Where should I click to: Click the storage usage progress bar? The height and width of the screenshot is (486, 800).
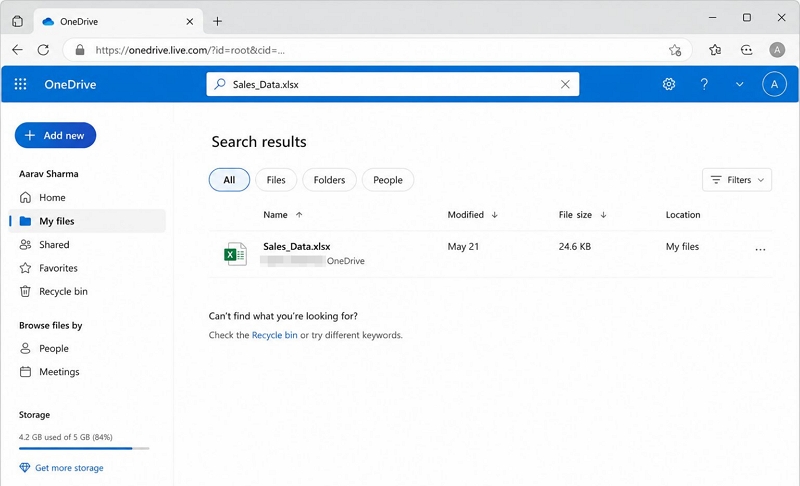(x=84, y=448)
